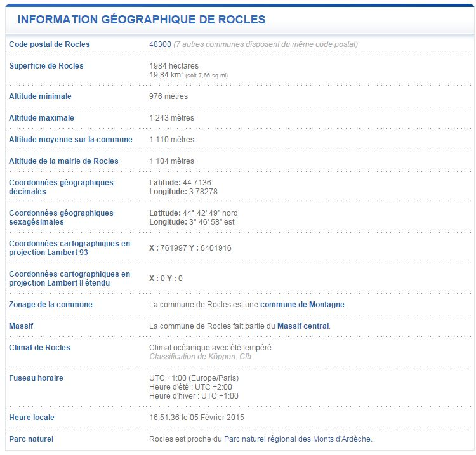Click the label 'Superficie de Rocles'
Viewport: 476px width, 455px height.
[x=46, y=66]
